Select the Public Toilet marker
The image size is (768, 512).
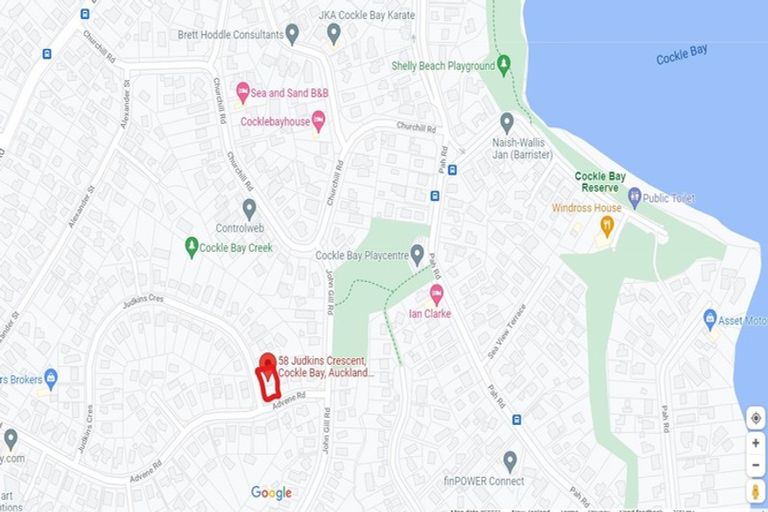click(635, 197)
